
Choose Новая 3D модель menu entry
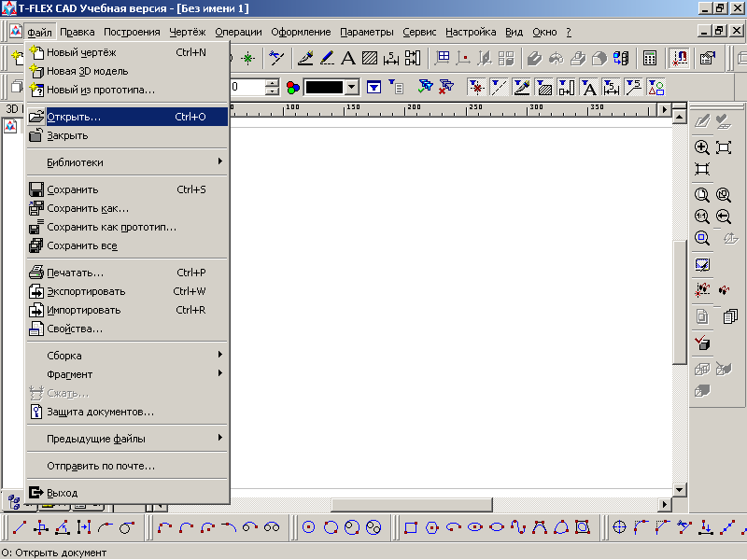(127, 71)
